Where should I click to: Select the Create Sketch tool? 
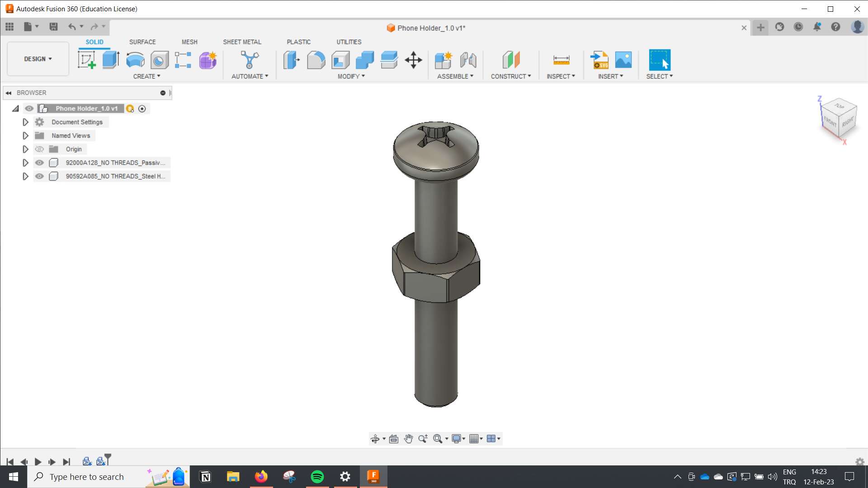point(86,60)
